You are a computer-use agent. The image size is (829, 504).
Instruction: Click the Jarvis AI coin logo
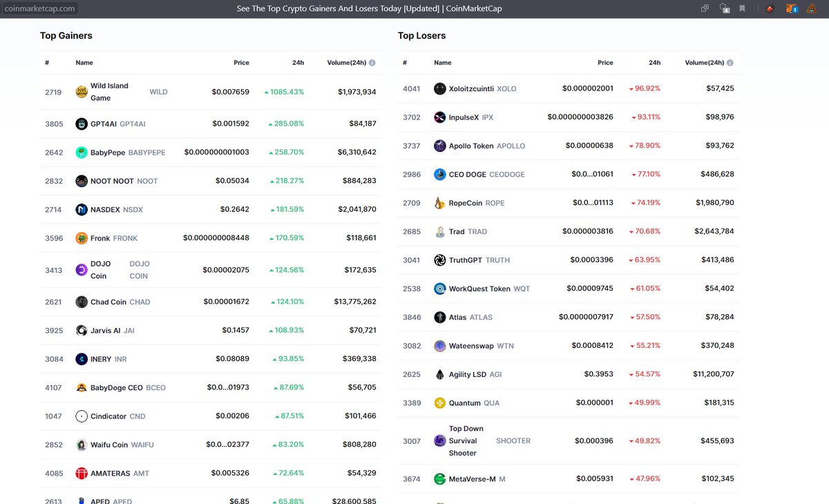point(82,331)
